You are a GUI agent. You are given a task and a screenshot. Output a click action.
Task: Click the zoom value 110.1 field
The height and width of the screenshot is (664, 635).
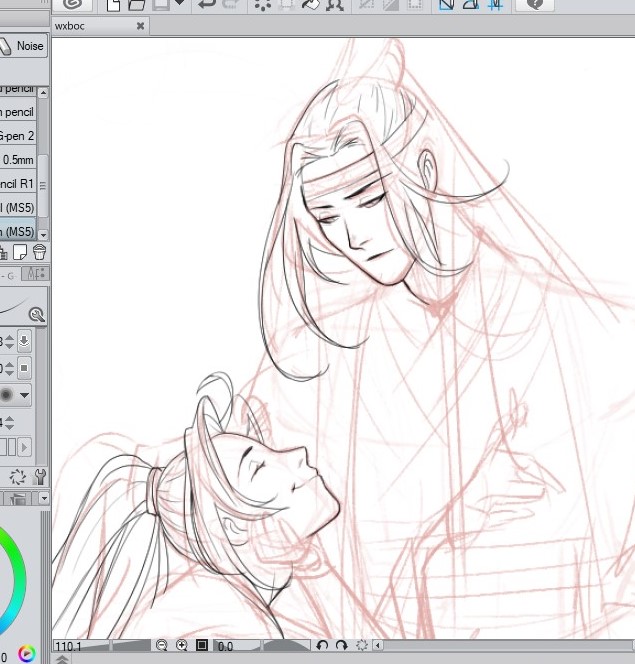pos(68,647)
